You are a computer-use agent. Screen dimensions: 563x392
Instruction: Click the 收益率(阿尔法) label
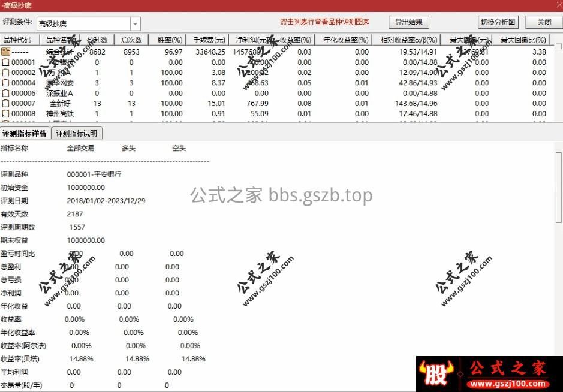[x=23, y=346]
